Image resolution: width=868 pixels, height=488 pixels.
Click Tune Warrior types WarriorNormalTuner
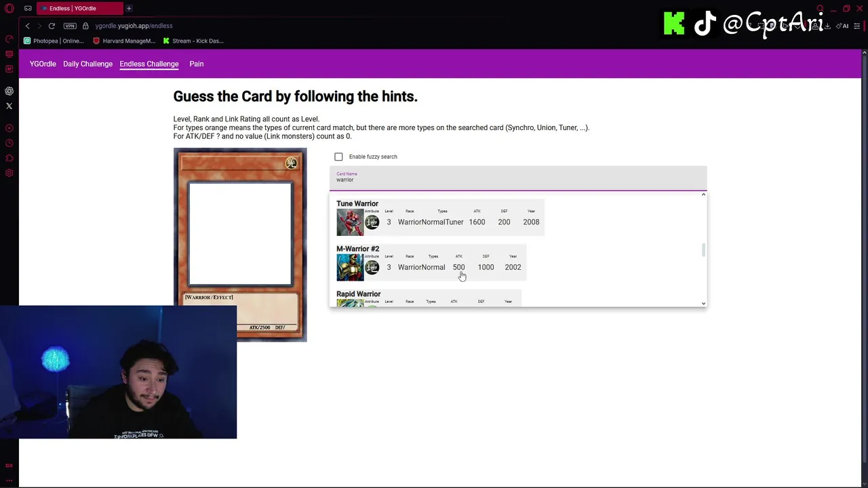tap(431, 222)
